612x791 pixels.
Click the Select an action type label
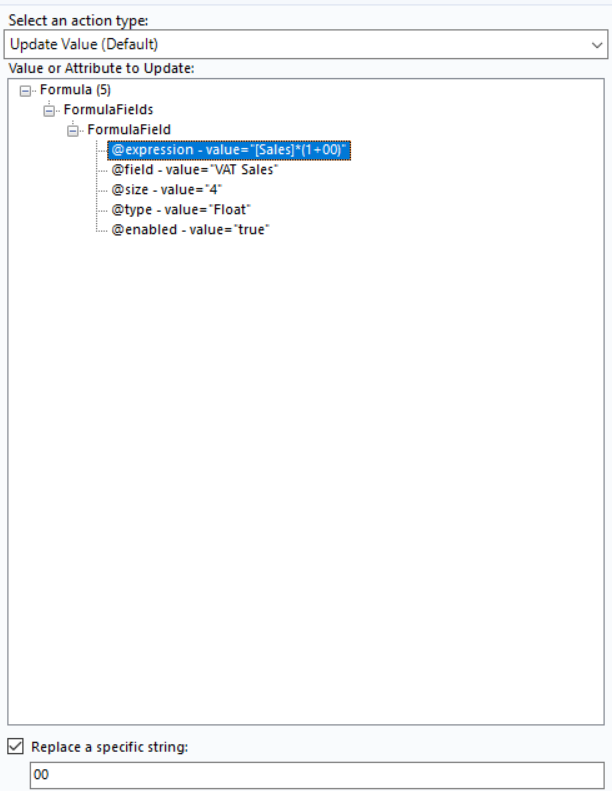point(78,21)
